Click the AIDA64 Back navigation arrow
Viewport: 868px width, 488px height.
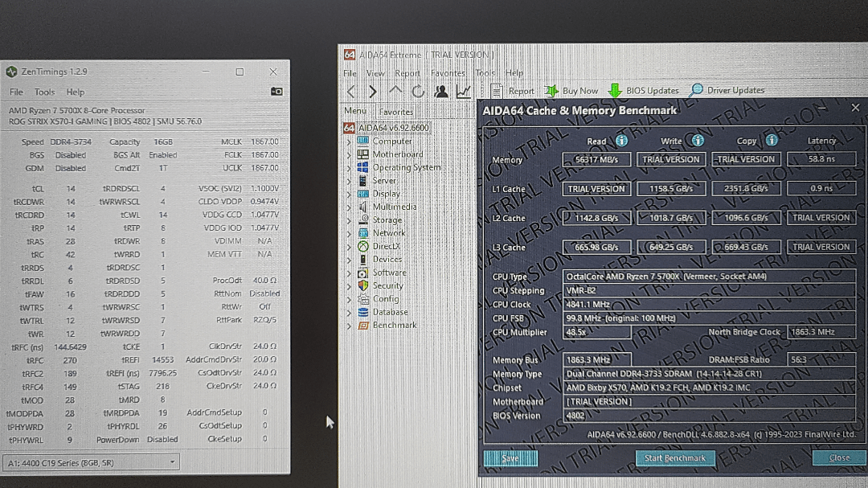[x=351, y=92]
